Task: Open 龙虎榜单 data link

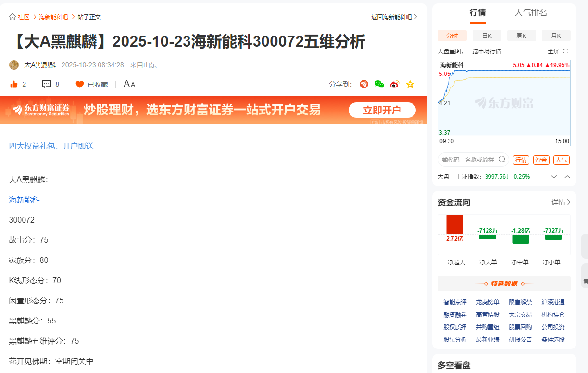Action: coord(488,302)
